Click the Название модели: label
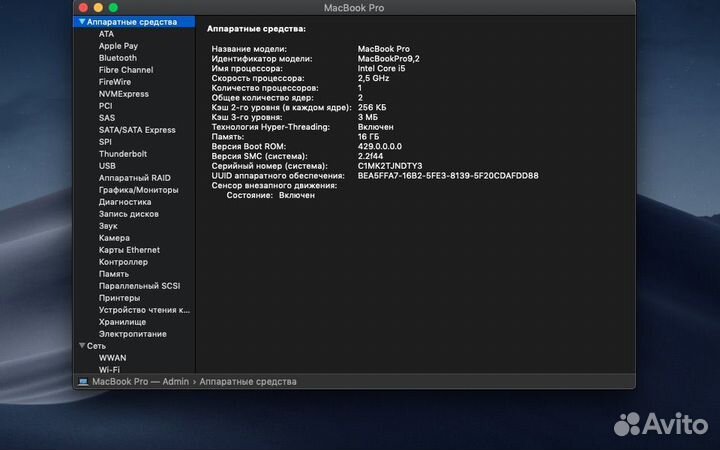Image resolution: width=720 pixels, height=450 pixels. point(249,49)
